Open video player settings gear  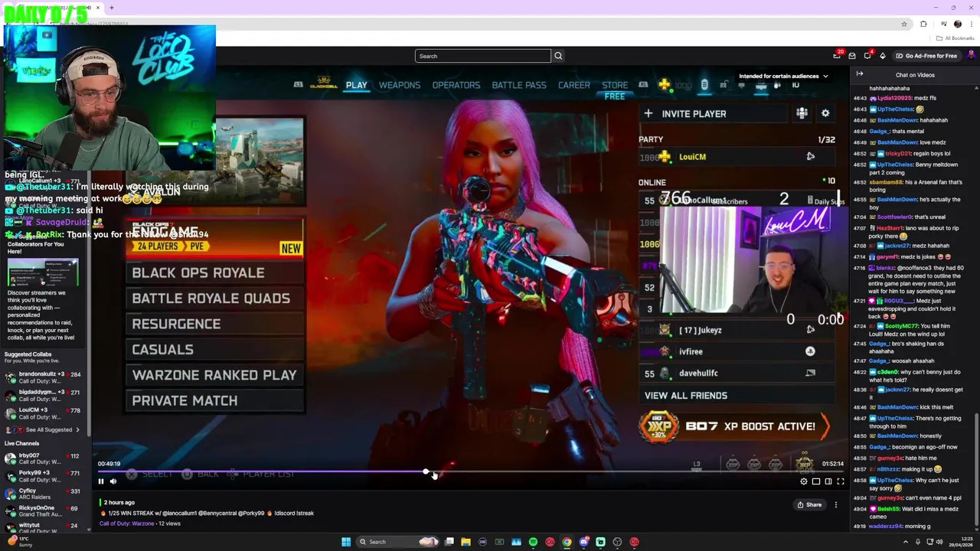pos(804,481)
